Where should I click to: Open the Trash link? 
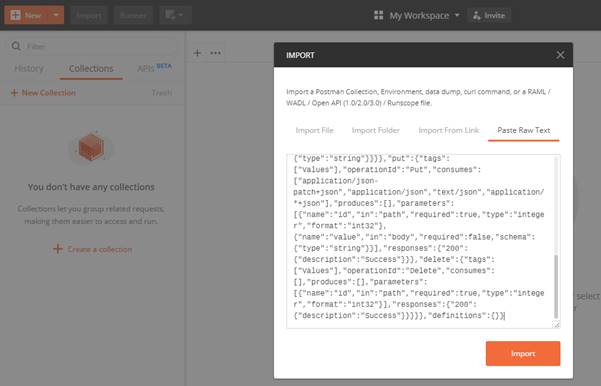pyautogui.click(x=161, y=93)
